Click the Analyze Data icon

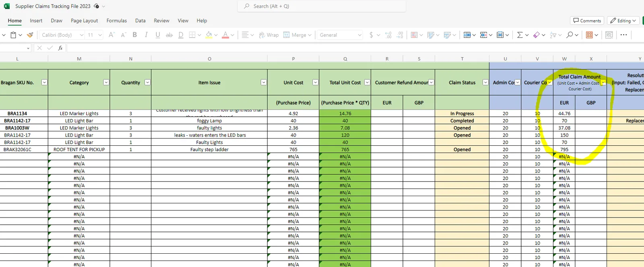tap(609, 35)
